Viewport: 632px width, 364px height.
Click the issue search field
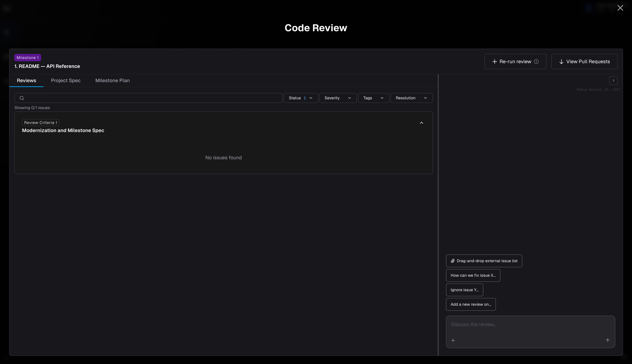pyautogui.click(x=148, y=98)
